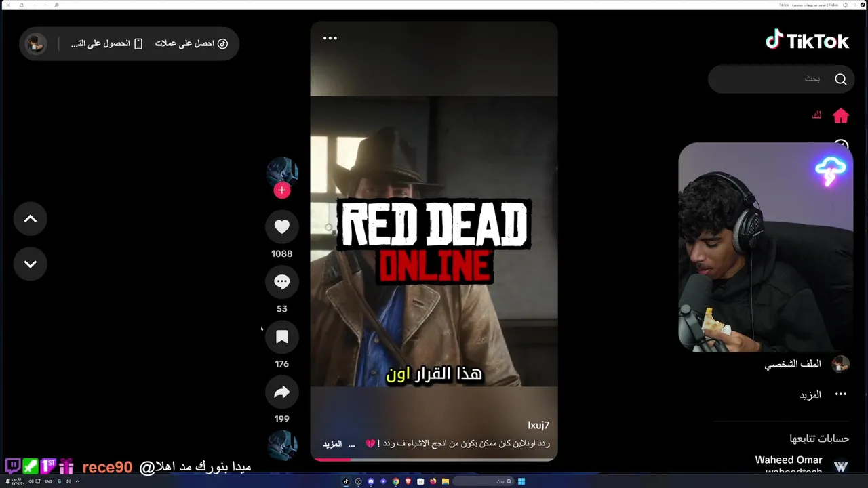The width and height of the screenshot is (868, 488).
Task: Open Google Chrome from the taskbar
Action: tap(395, 481)
